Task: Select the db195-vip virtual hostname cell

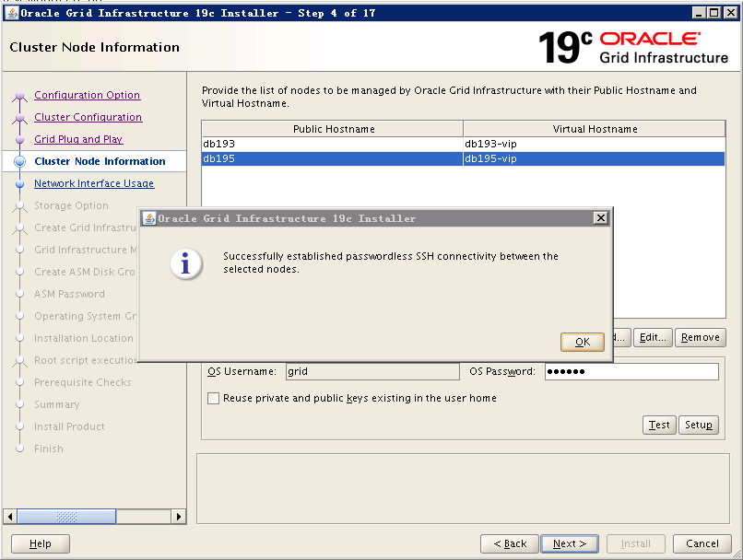Action: tap(595, 158)
